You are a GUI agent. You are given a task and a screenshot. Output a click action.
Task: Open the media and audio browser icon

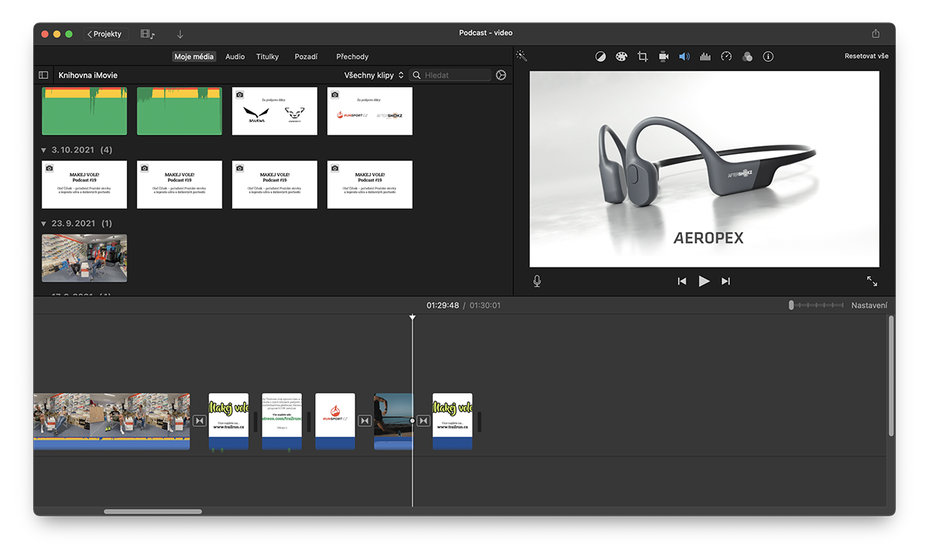click(148, 34)
